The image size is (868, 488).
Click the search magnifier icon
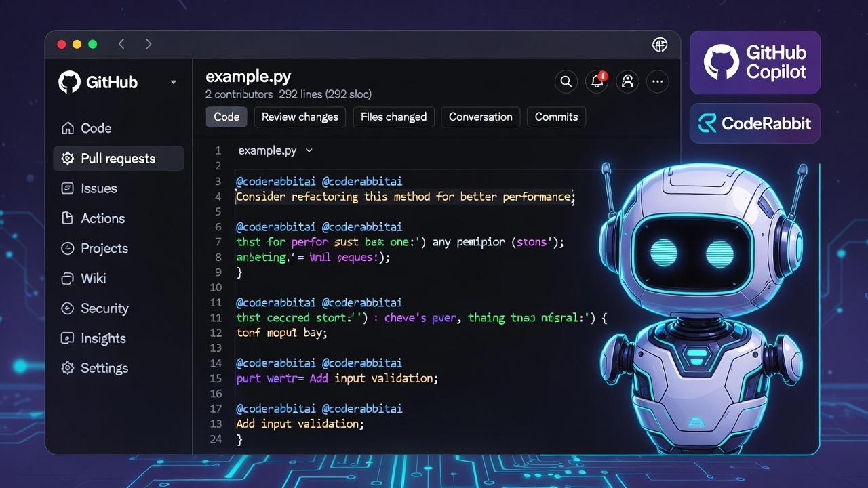[566, 81]
